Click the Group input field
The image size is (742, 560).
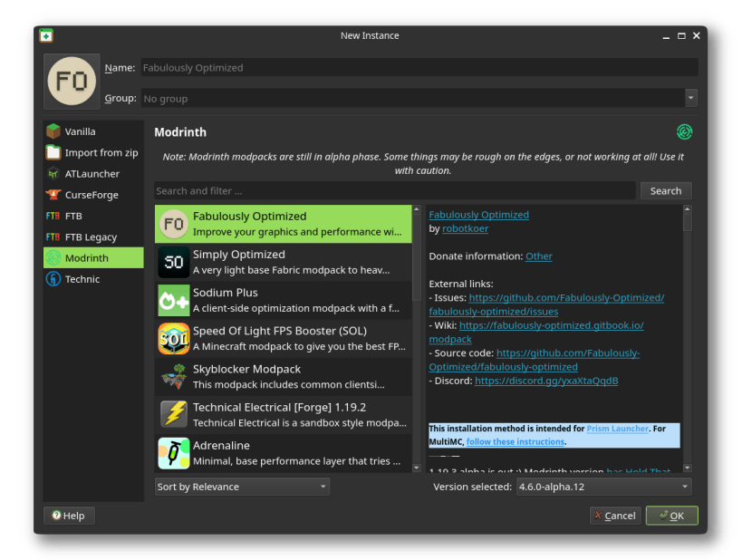pyautogui.click(x=412, y=99)
